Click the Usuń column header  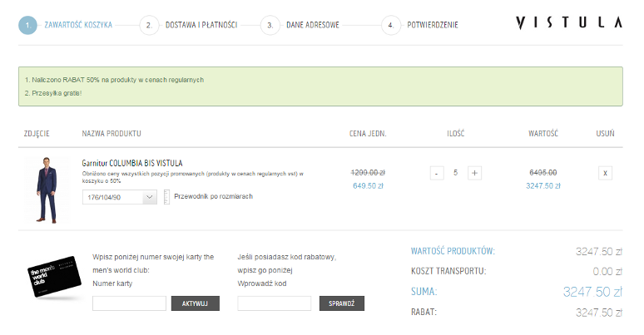coord(605,134)
